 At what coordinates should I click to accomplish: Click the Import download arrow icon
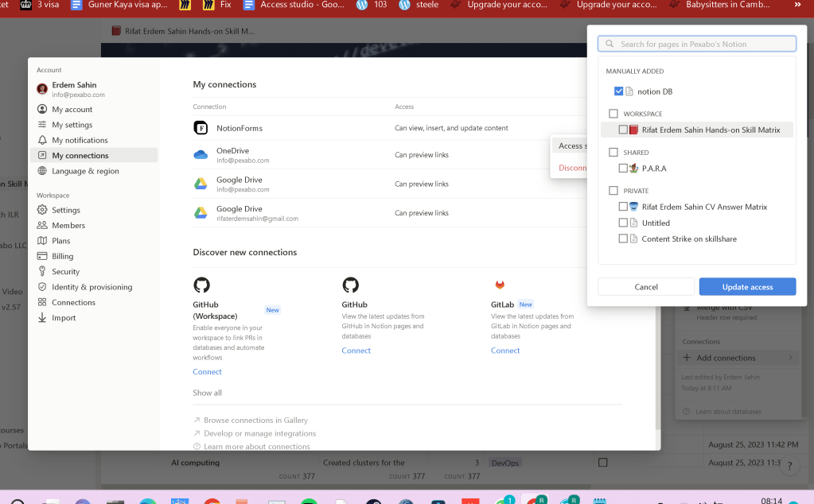click(42, 317)
